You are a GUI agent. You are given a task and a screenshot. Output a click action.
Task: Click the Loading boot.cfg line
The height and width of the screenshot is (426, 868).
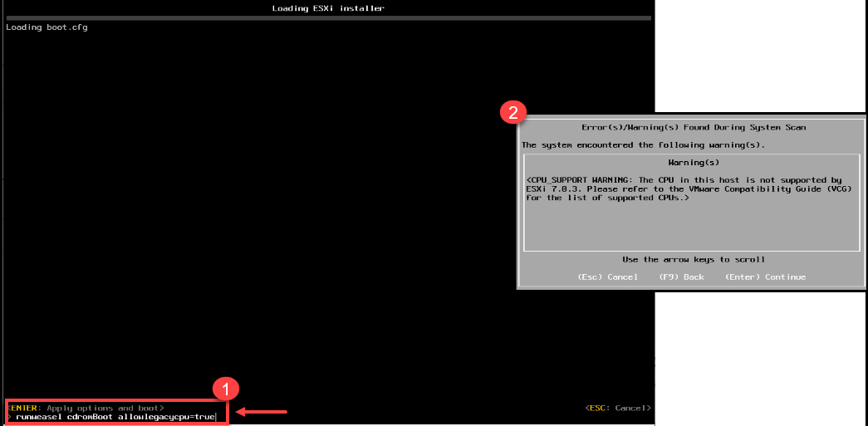(x=47, y=27)
